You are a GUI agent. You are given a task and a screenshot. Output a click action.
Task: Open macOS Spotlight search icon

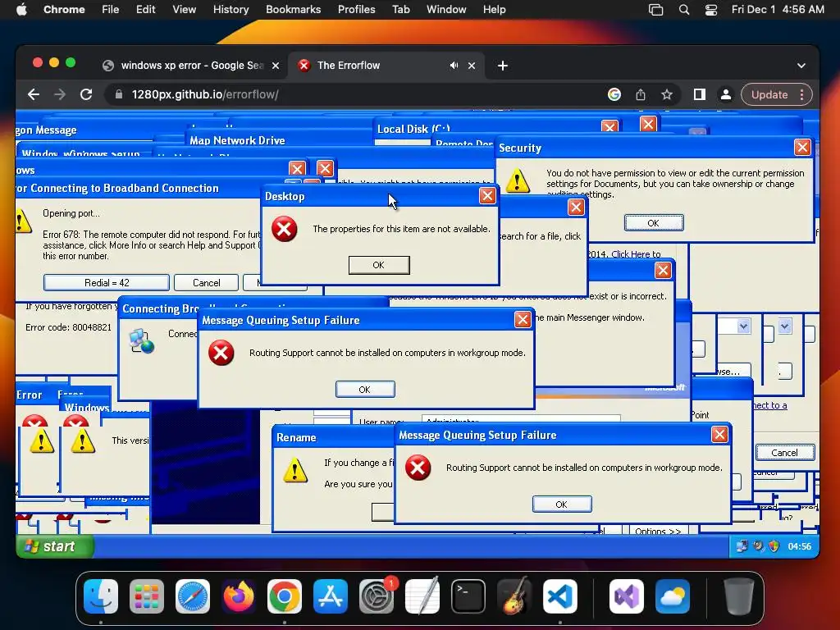[683, 10]
